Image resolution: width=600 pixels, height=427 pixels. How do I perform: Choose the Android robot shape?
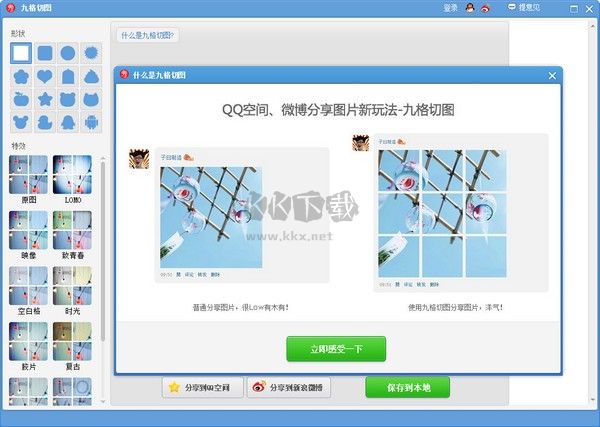coord(91,122)
